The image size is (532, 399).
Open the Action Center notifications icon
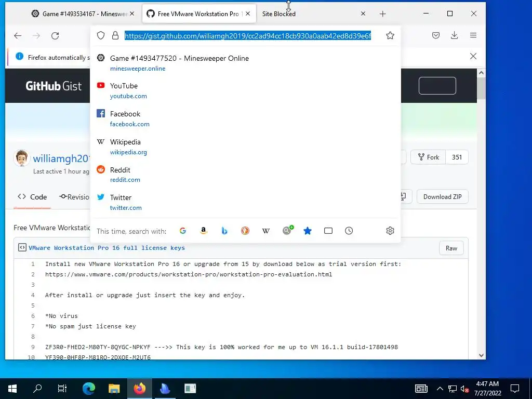[x=515, y=389]
